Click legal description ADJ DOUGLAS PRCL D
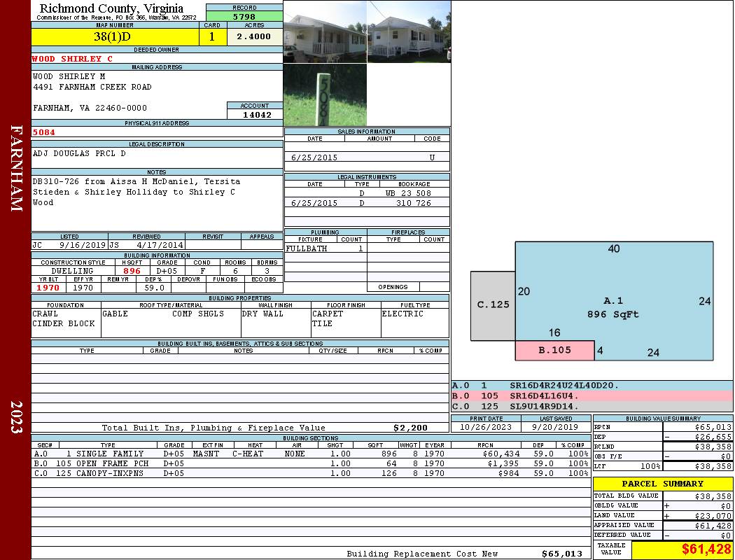The image size is (735, 560). pyautogui.click(x=79, y=154)
